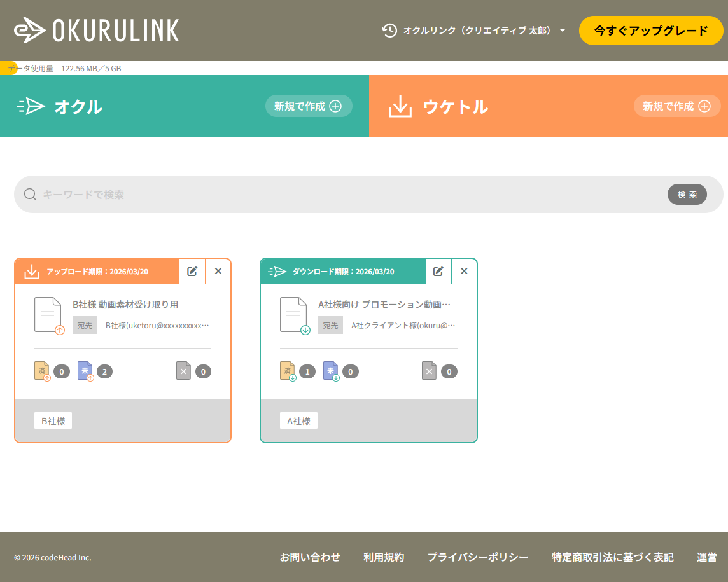
Task: Open the edit pencil icon on the B社様 card
Action: pos(192,271)
